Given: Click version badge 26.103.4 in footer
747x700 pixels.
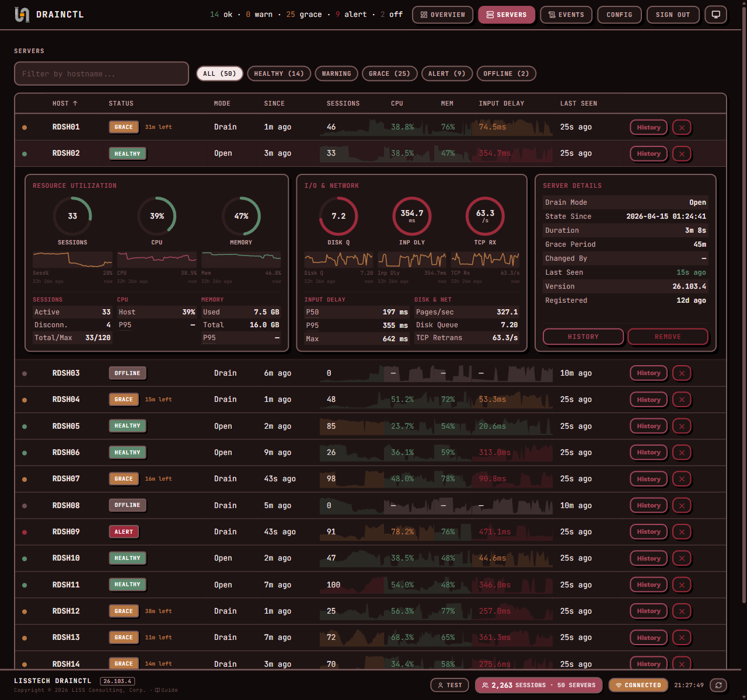Looking at the screenshot, I should click(x=117, y=681).
